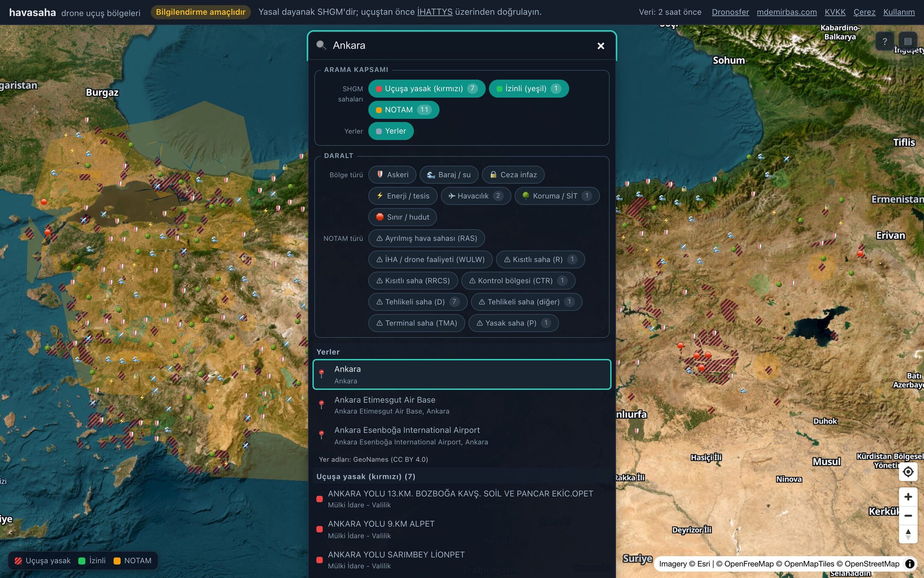
Task: Select Tehlikeli saha (D) filter
Action: 418,302
